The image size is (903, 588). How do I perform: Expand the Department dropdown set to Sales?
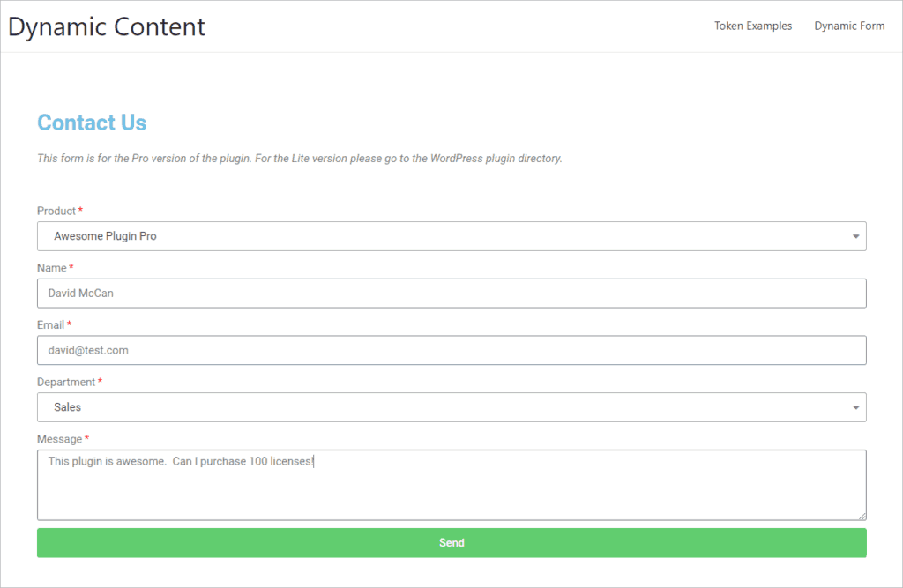[441, 407]
